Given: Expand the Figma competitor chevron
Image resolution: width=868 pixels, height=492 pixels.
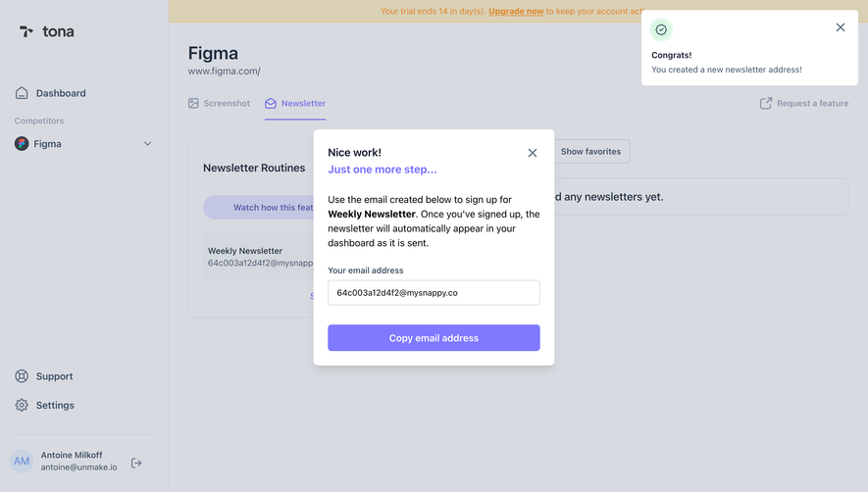Looking at the screenshot, I should point(148,144).
